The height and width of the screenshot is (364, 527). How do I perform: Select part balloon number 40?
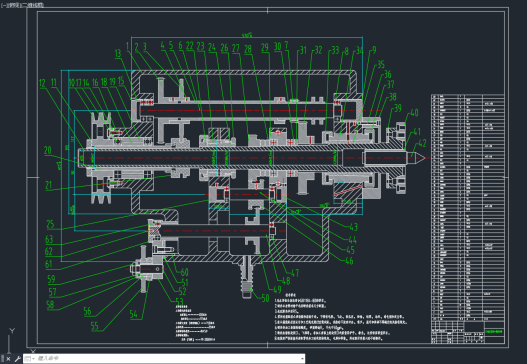click(x=414, y=113)
